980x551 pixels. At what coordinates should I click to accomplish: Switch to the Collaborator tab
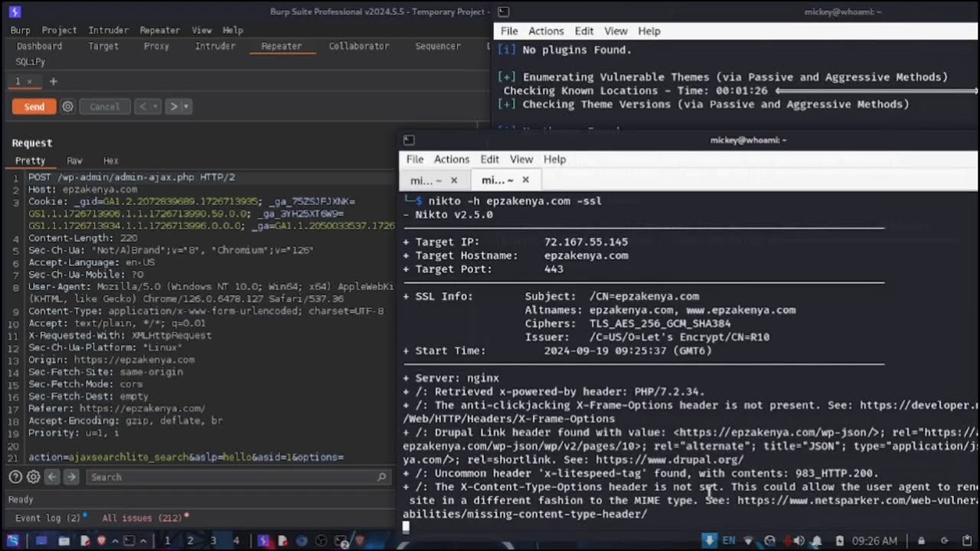click(358, 46)
